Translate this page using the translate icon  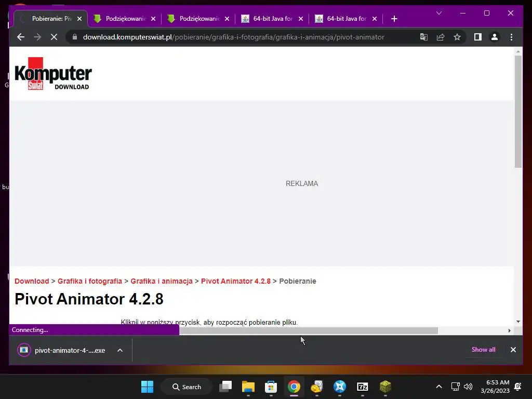424,37
